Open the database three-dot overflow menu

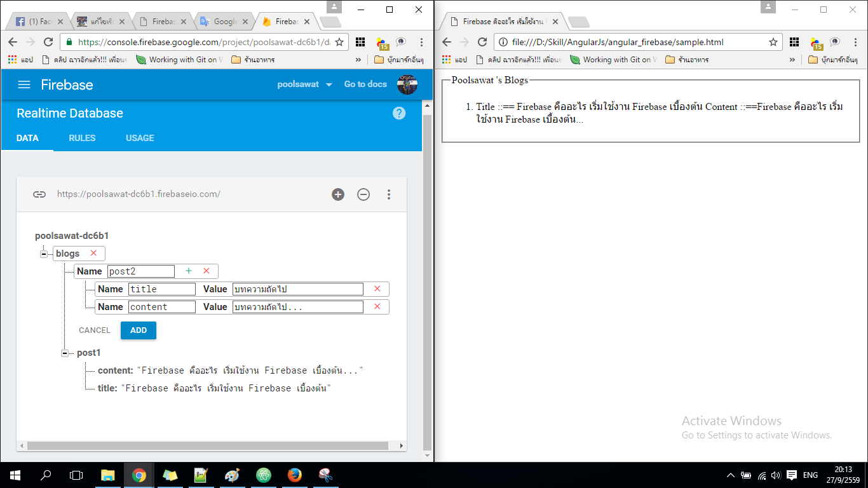click(389, 194)
